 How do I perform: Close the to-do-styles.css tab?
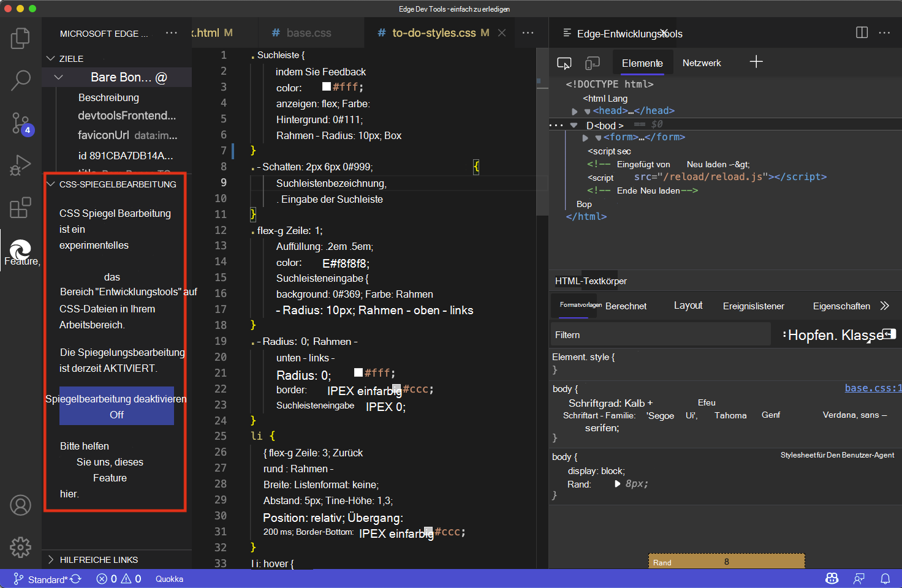pyautogui.click(x=502, y=32)
